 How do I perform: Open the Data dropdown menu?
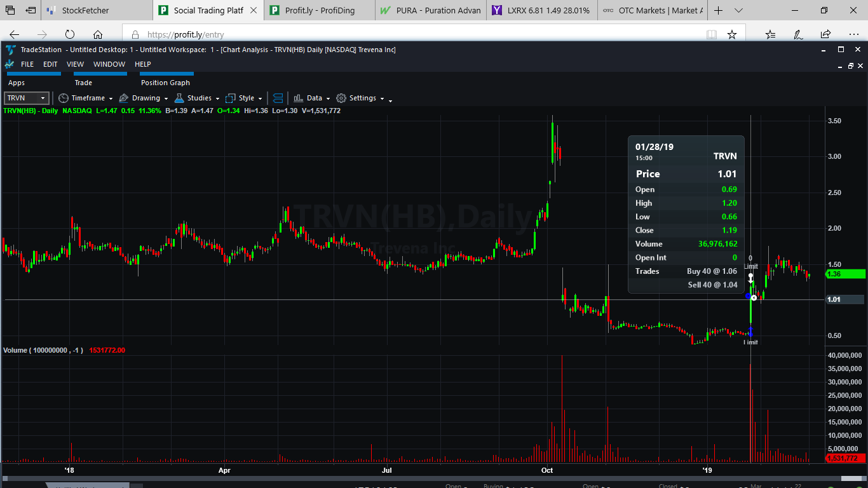tap(311, 98)
